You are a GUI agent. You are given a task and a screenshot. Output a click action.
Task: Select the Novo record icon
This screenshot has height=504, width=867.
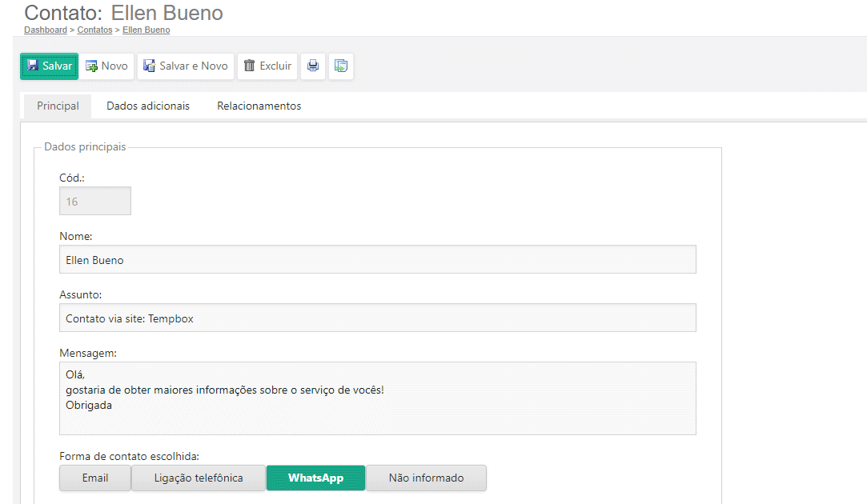point(94,66)
